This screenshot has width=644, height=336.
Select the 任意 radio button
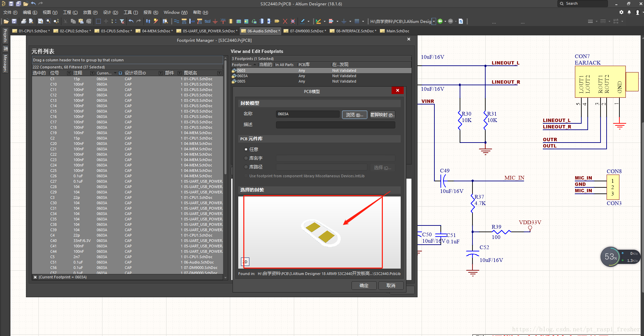[x=246, y=149]
